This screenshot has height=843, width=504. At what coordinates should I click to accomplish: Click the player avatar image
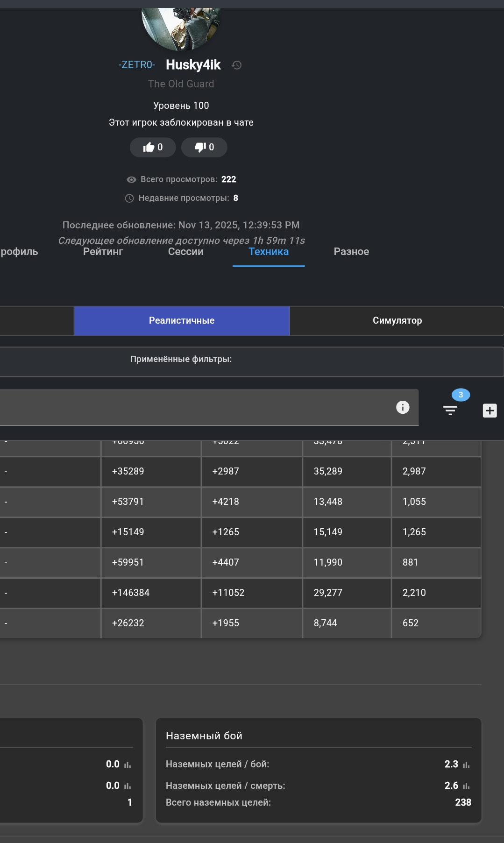181,28
